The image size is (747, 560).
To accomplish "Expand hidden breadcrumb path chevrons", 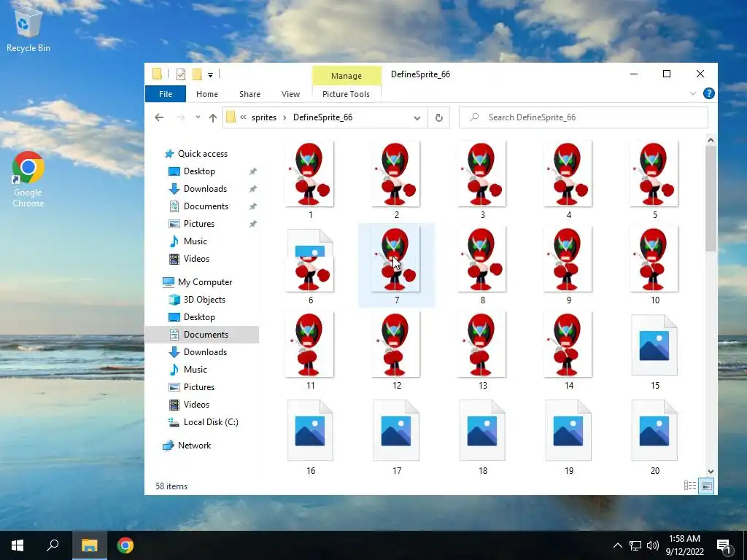I will coord(243,117).
